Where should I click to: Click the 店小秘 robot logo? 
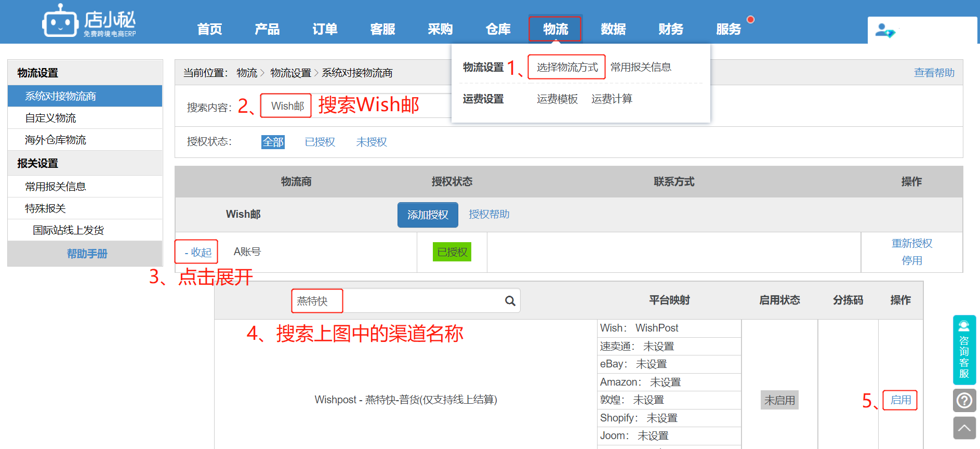point(89,21)
